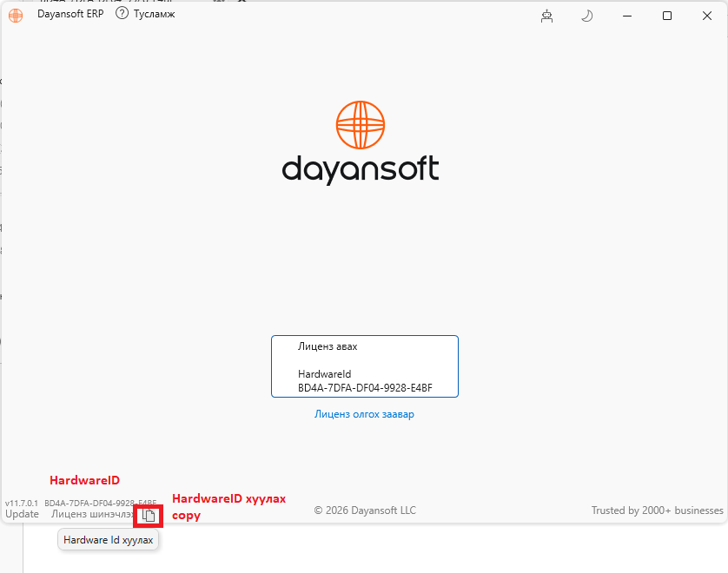This screenshot has height=573, width=728.
Task: Minimize the Dayansoft ERP window
Action: click(x=627, y=16)
